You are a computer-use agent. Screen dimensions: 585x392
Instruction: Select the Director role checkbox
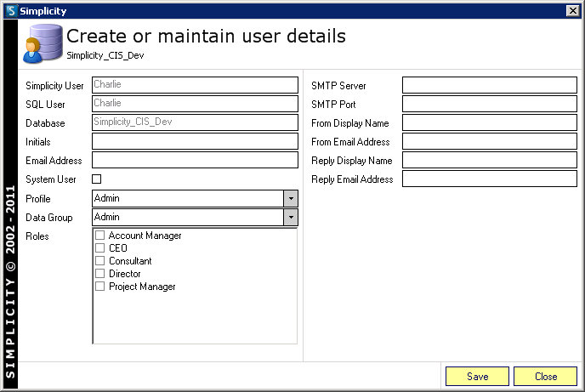click(x=100, y=274)
